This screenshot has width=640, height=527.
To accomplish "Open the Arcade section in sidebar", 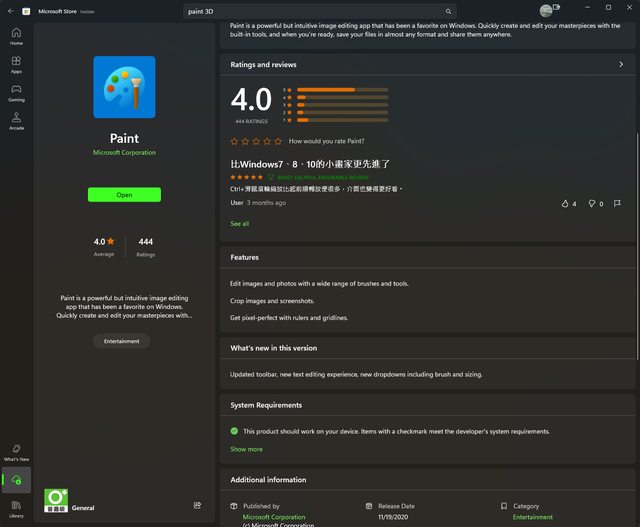I will (16, 120).
